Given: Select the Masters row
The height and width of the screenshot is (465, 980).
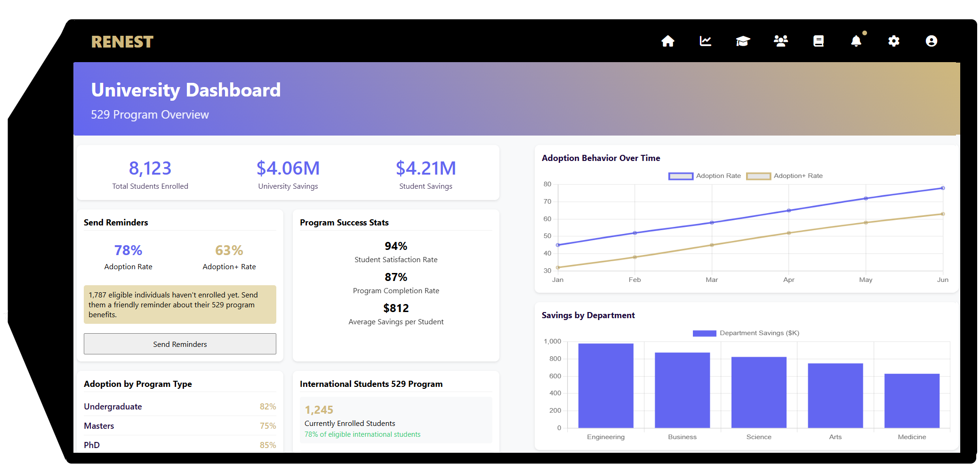Looking at the screenshot, I should click(180, 426).
